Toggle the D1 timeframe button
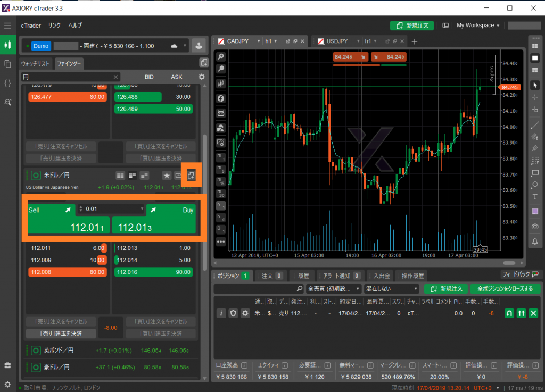This screenshot has width=545, height=392. 221,229
